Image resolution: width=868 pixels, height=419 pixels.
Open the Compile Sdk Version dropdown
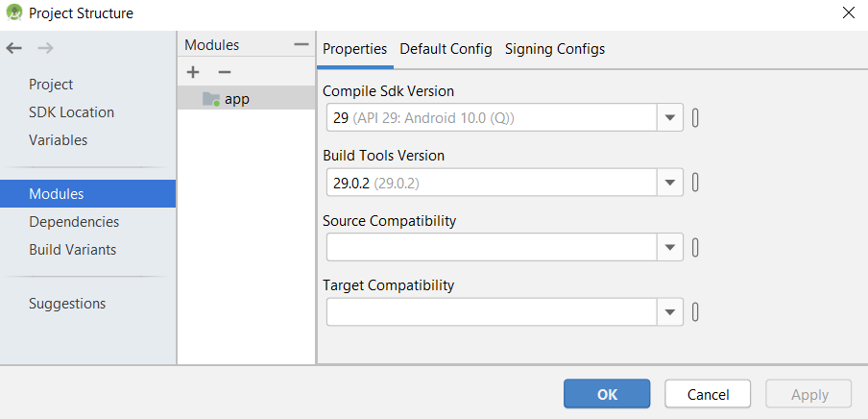tap(670, 118)
